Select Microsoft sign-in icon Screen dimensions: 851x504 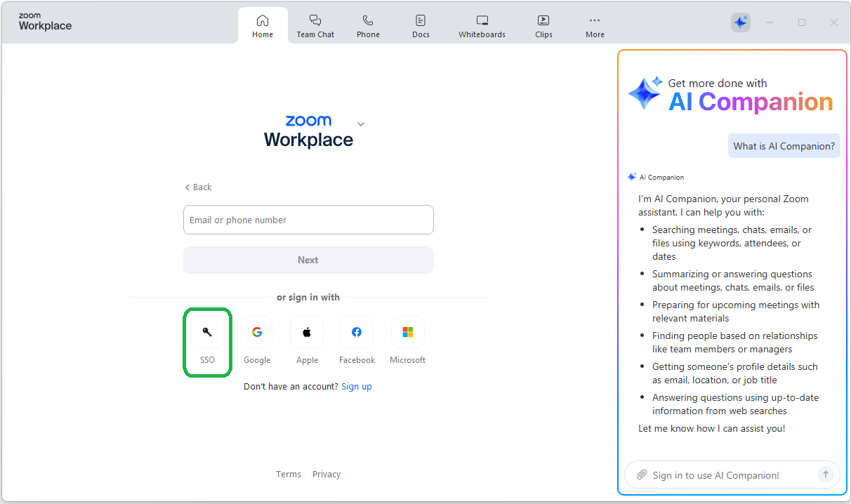tap(407, 332)
